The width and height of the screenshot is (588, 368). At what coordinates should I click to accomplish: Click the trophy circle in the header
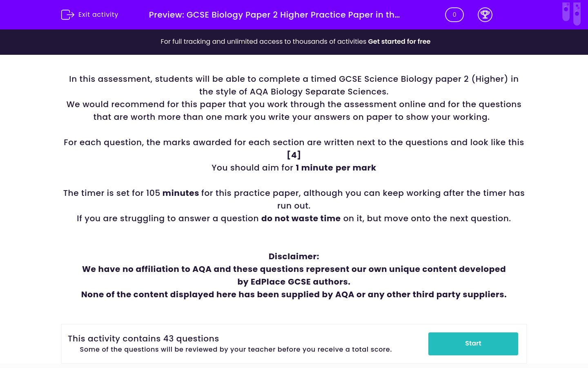point(485,14)
